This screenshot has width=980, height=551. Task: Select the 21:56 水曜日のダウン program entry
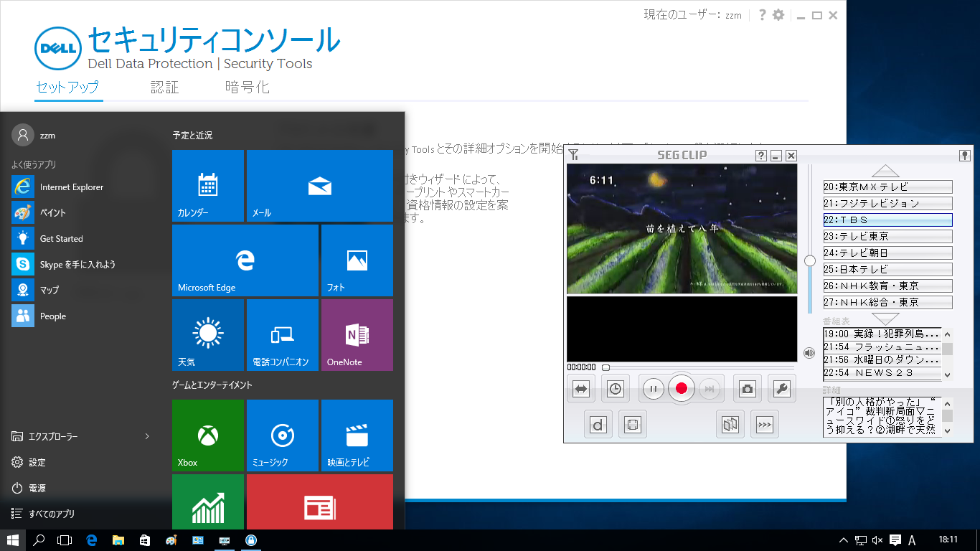click(882, 360)
